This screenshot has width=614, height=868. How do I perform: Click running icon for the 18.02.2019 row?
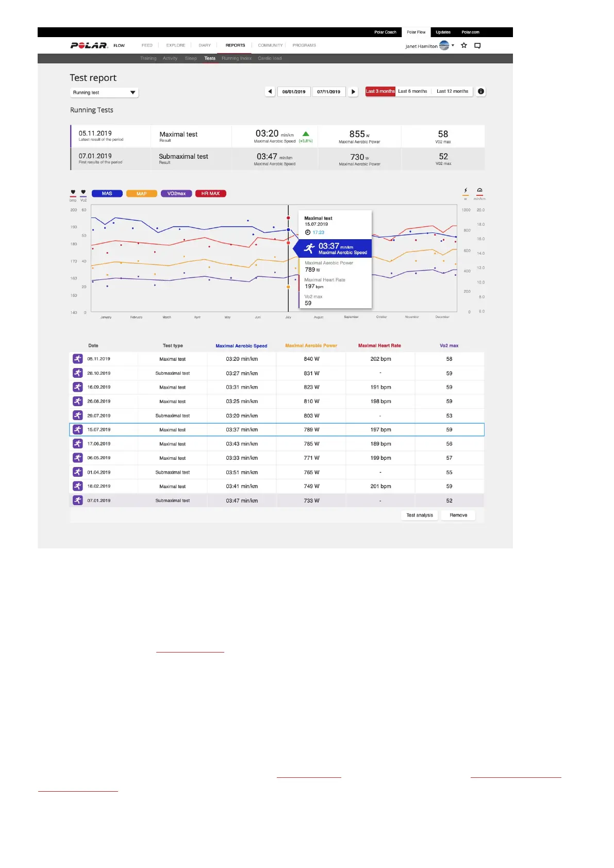pos(78,486)
